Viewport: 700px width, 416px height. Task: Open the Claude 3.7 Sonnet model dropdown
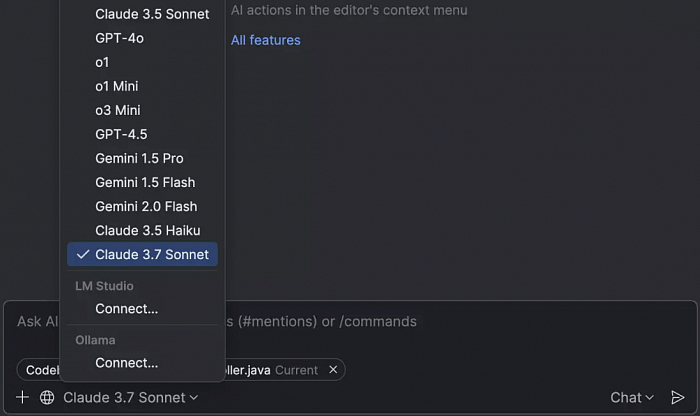point(130,397)
